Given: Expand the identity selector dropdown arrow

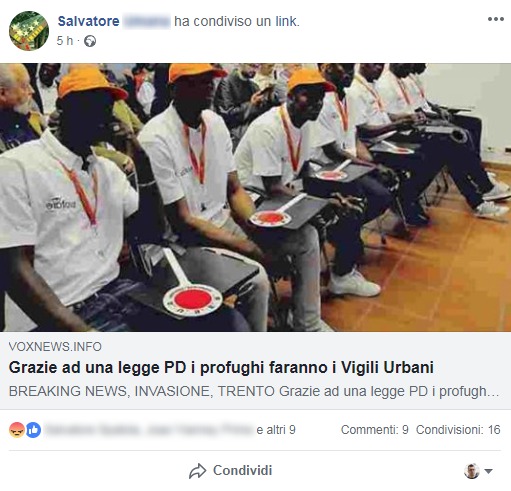Looking at the screenshot, I should click(488, 471).
